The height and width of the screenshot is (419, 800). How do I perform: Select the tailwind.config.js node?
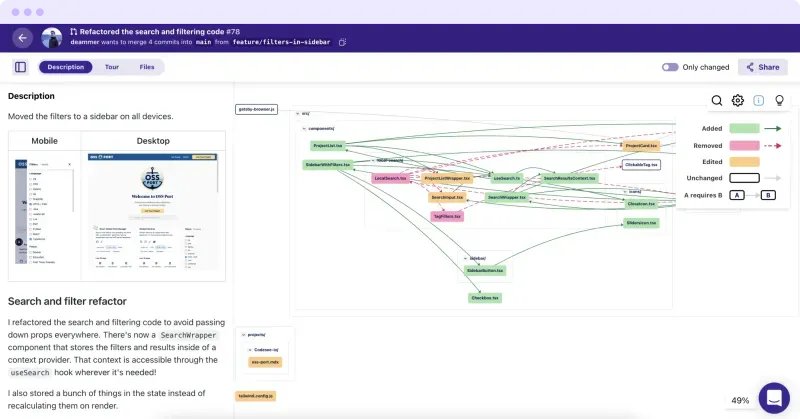pos(256,396)
